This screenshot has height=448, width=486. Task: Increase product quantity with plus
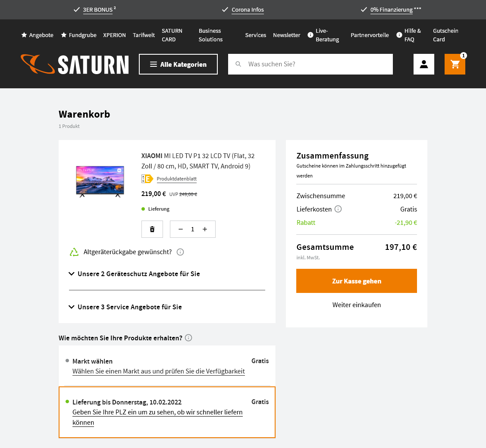205,229
